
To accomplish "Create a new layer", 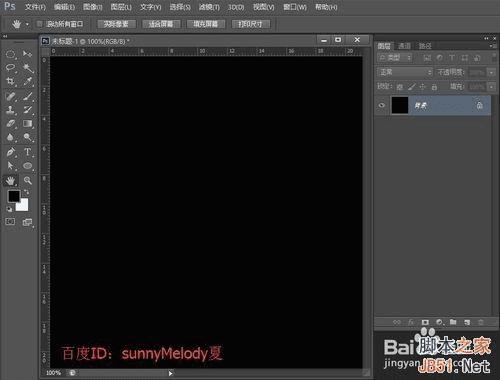I will 467,322.
